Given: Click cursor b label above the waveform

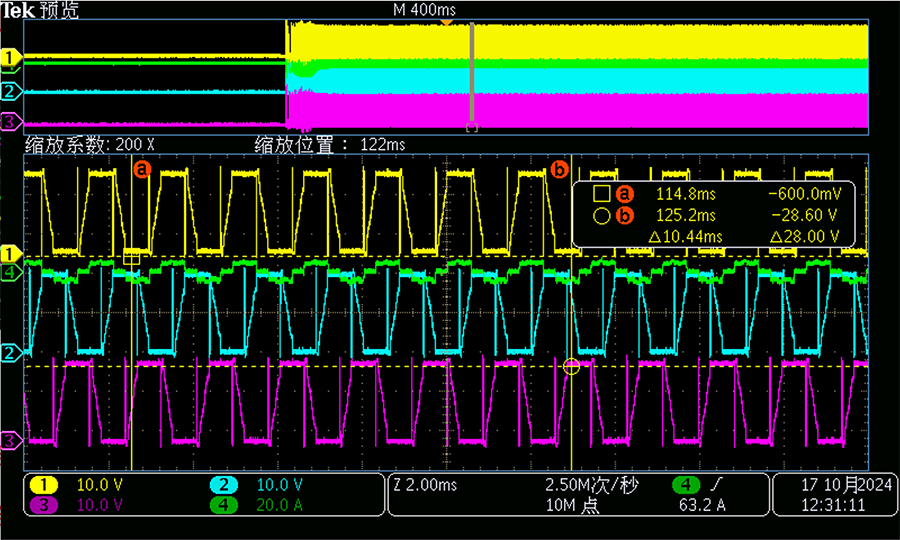Looking at the screenshot, I should point(560,169).
